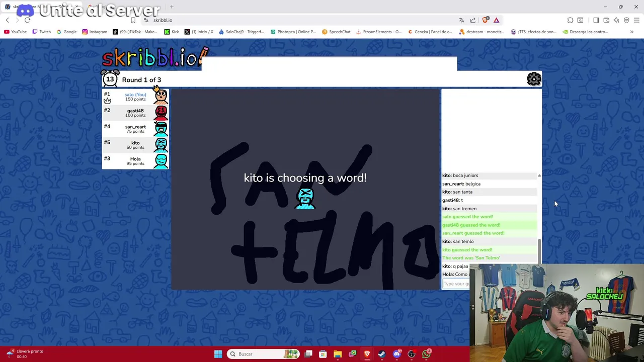Click Hola's cyan avatar
This screenshot has height=362, width=644.
pyautogui.click(x=161, y=161)
